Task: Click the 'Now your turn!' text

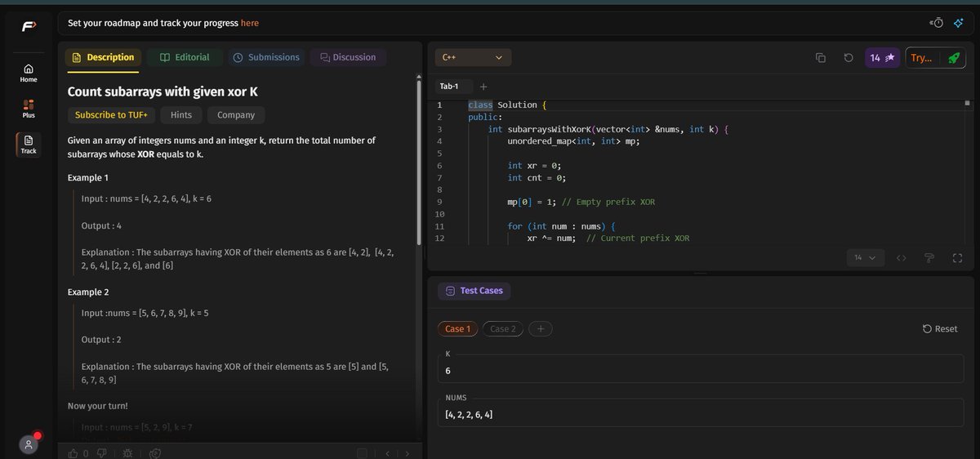Action: (97, 406)
